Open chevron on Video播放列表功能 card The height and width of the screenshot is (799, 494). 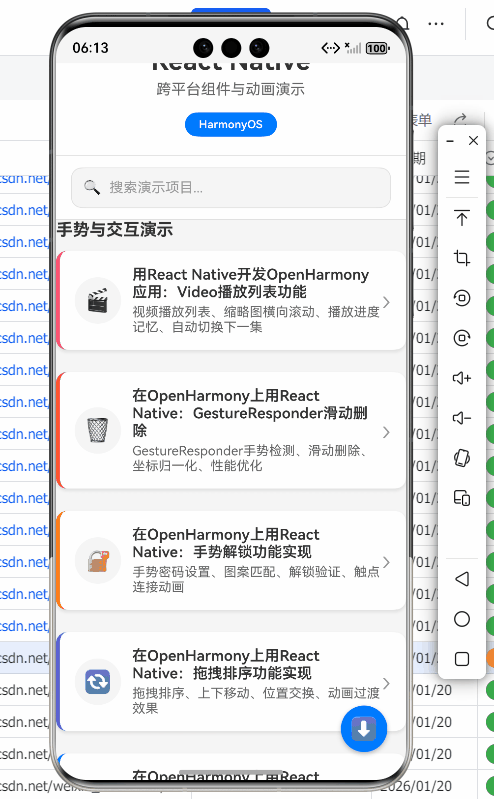(x=386, y=302)
